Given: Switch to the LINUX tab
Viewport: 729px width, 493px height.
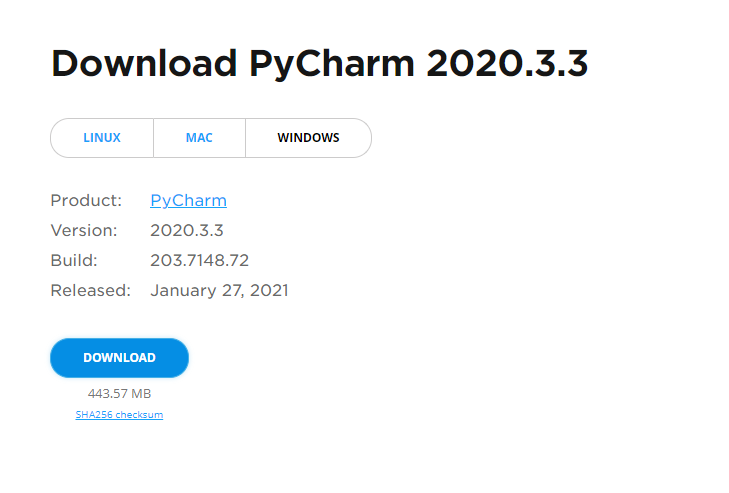Looking at the screenshot, I should 102,138.
